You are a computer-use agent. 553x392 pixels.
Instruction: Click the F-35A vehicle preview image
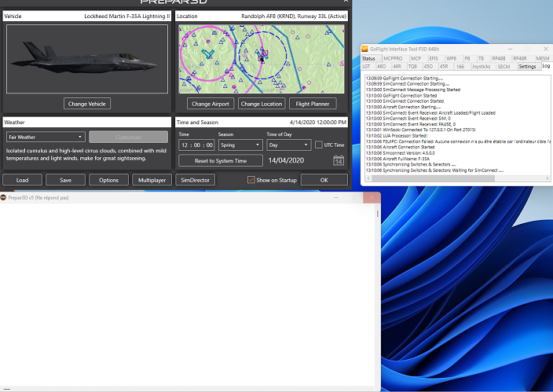pyautogui.click(x=86, y=59)
